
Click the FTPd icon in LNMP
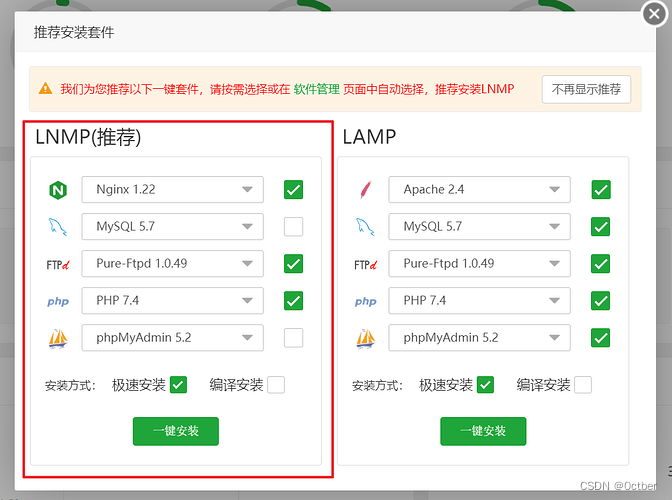tap(58, 264)
